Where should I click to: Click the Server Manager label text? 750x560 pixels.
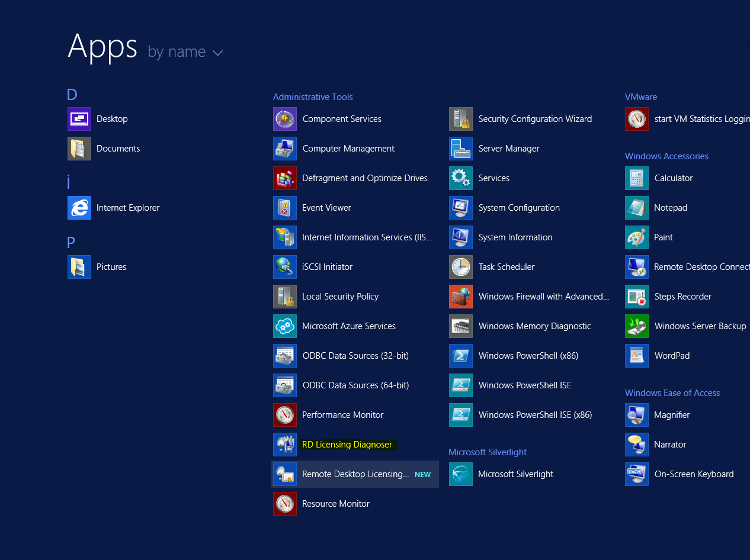point(508,149)
